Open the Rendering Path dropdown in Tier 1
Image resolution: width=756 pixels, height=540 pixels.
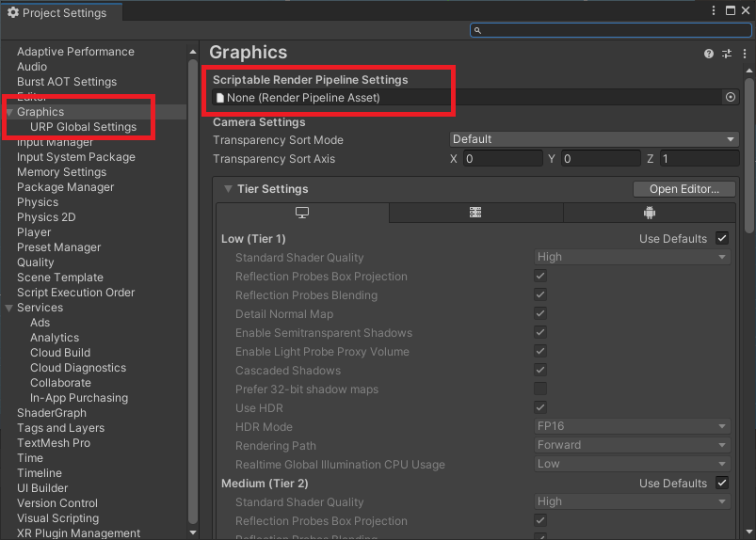pyautogui.click(x=632, y=445)
